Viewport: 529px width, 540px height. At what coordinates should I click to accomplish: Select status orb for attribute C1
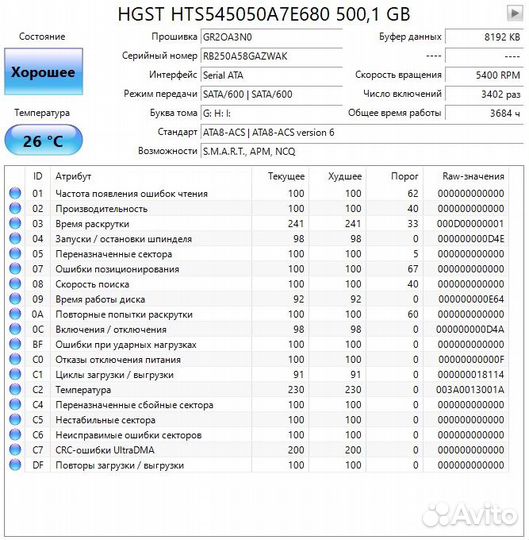click(x=15, y=374)
